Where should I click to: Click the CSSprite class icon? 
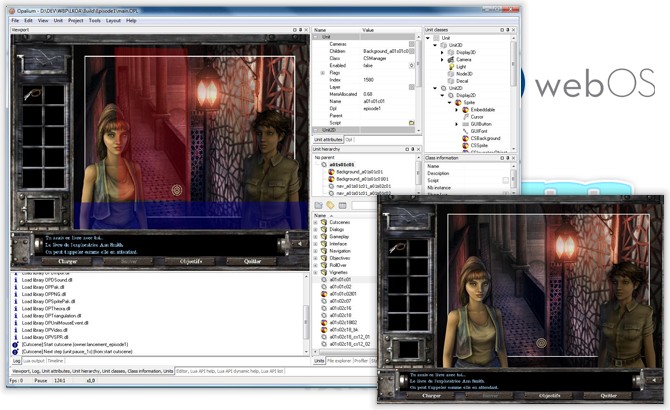pos(465,146)
